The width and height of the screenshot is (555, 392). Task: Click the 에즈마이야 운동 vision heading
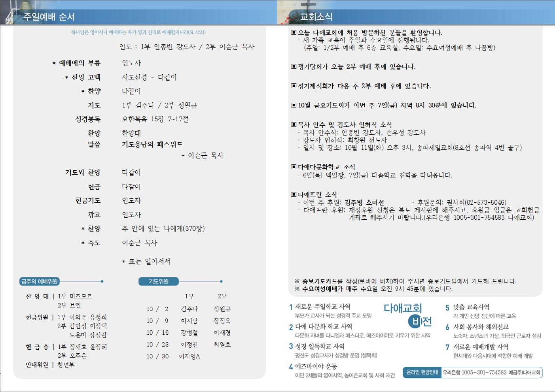click(316, 366)
